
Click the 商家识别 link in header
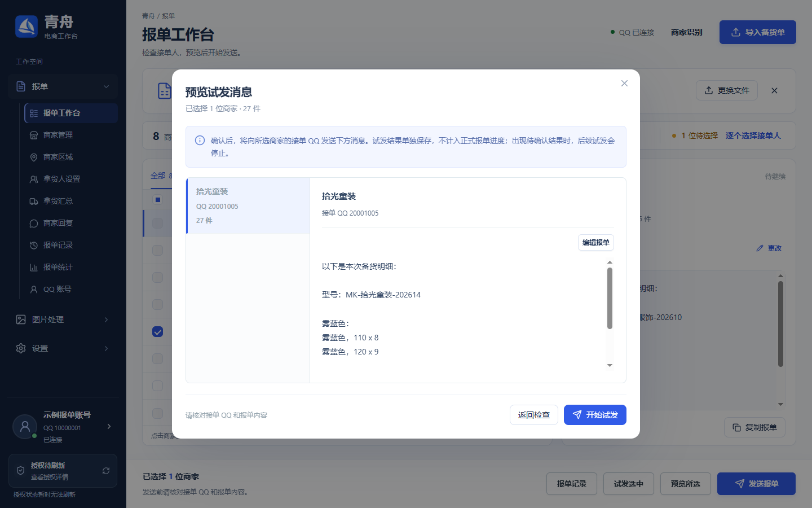pyautogui.click(x=687, y=32)
